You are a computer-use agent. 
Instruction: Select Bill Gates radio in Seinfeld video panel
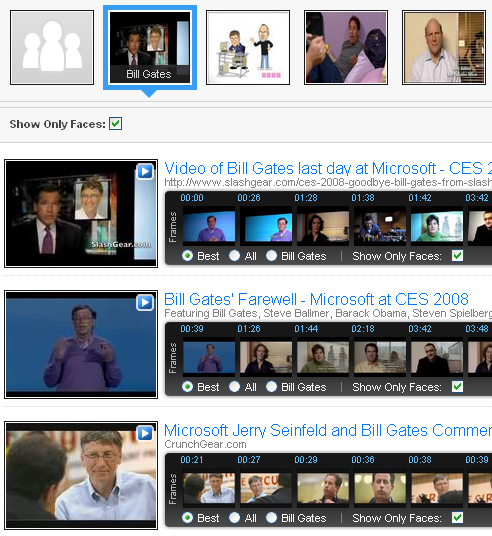271,518
